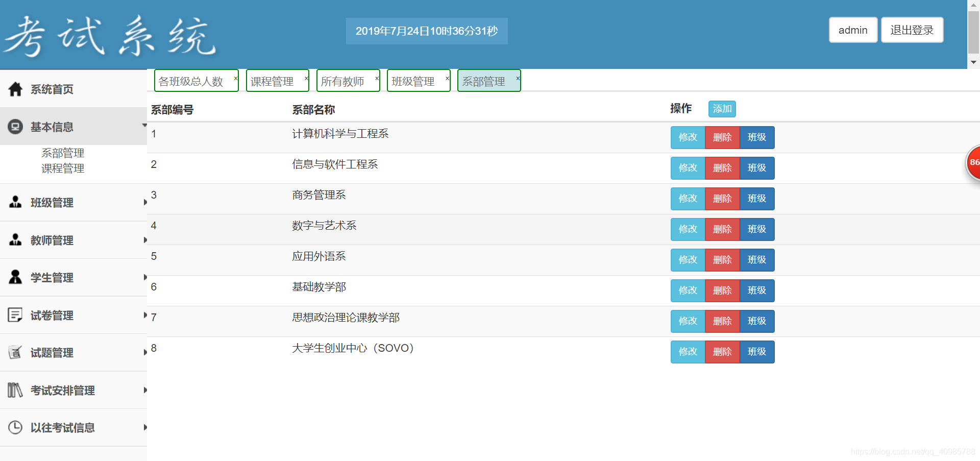The height and width of the screenshot is (461, 980).
Task: Click 修改 for 基础教学部
Action: (688, 290)
